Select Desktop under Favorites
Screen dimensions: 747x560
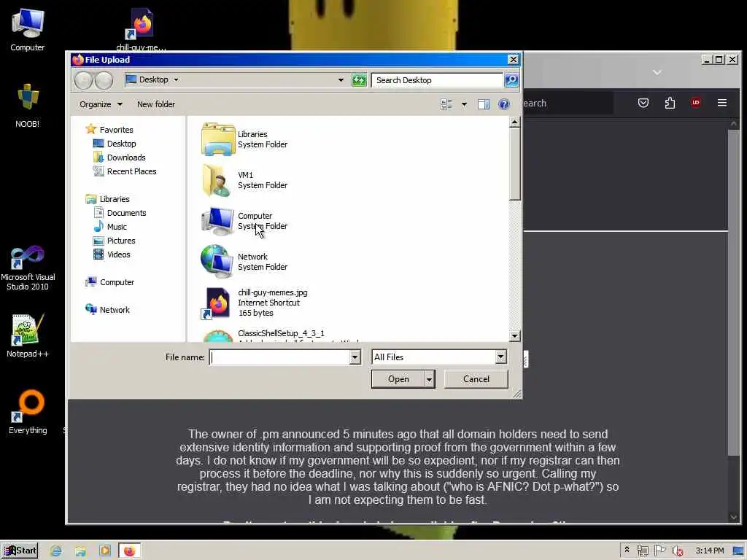coord(122,144)
